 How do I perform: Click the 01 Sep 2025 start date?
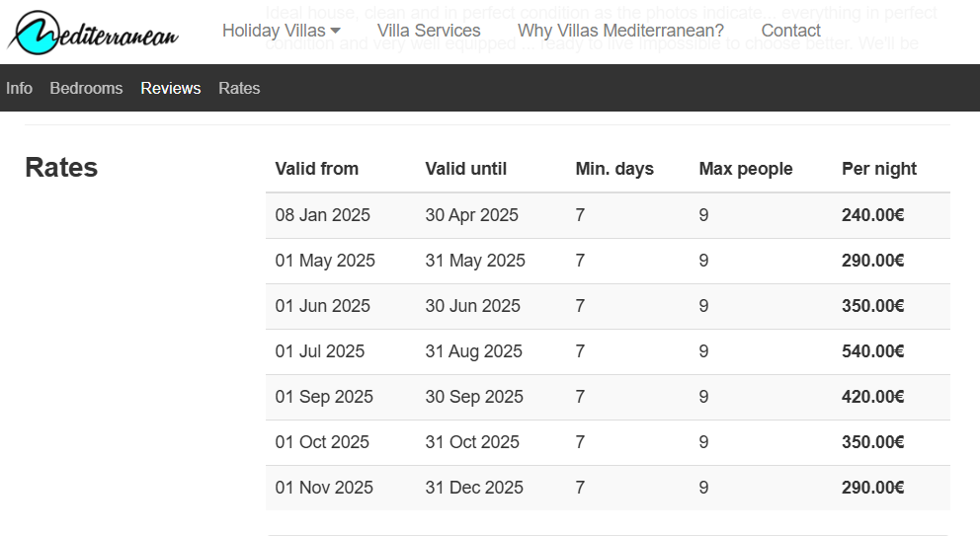pos(324,397)
